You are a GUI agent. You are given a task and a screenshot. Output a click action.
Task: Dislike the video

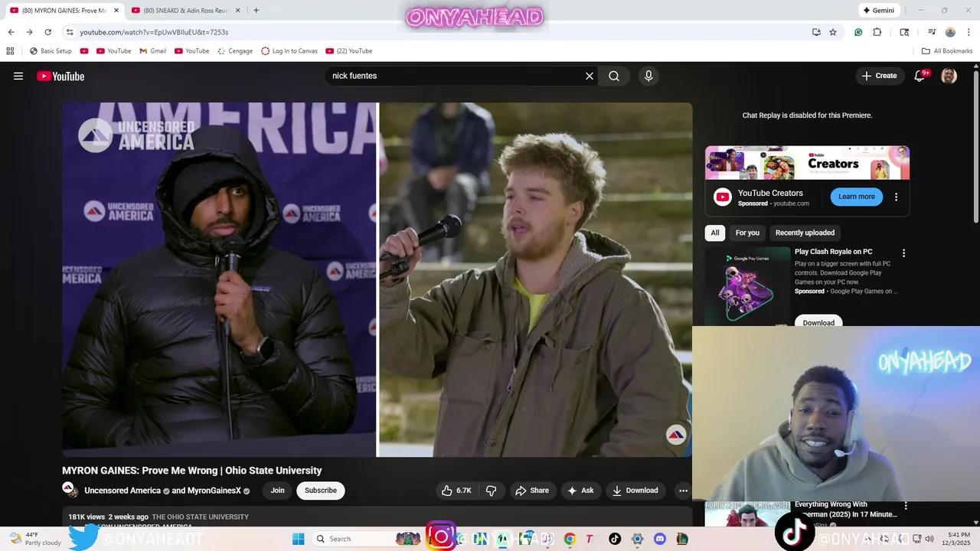point(492,491)
